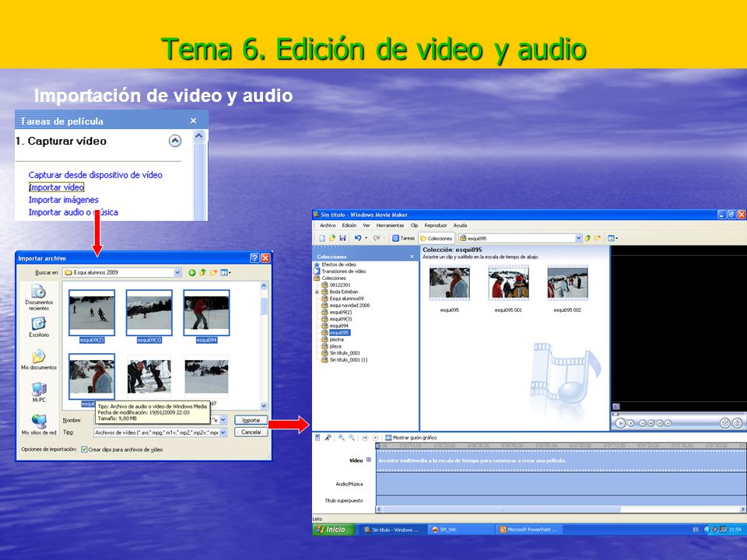Viewport: 747px width, 560px height.
Task: Select the esqui navidad 2008 collection
Action: coord(345,305)
